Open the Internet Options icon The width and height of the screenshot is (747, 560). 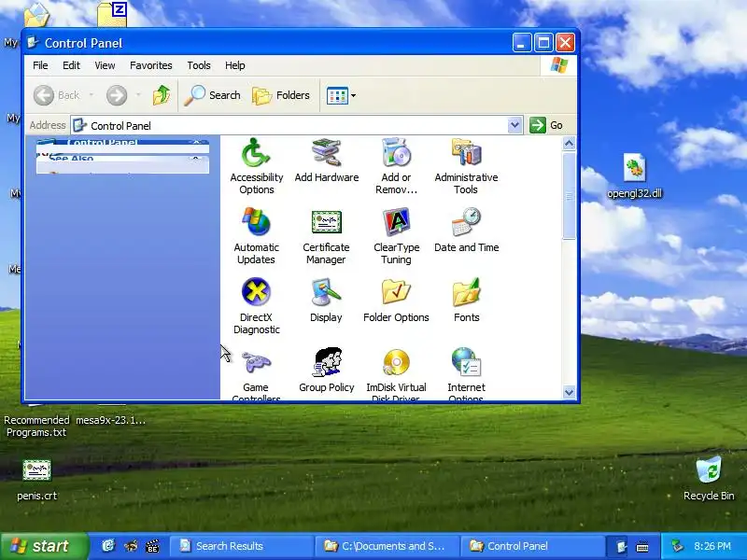(x=466, y=374)
